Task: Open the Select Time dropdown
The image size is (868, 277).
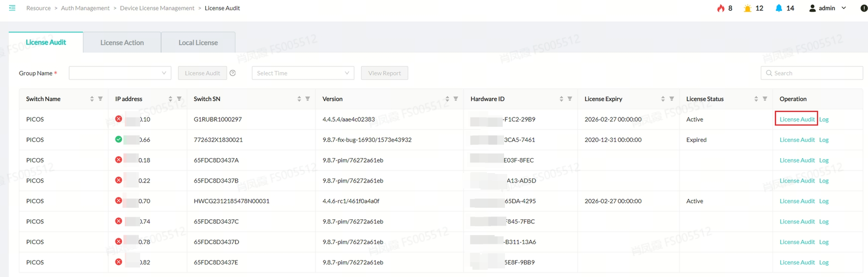Action: tap(302, 73)
